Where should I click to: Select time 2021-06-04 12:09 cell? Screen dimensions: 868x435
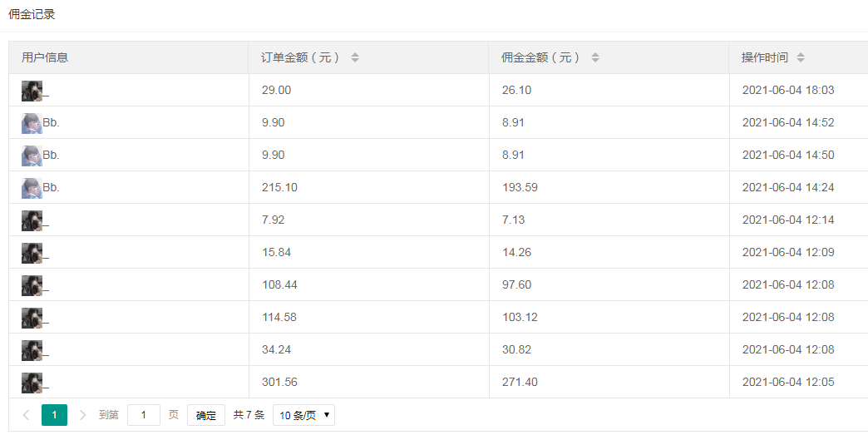(x=799, y=252)
